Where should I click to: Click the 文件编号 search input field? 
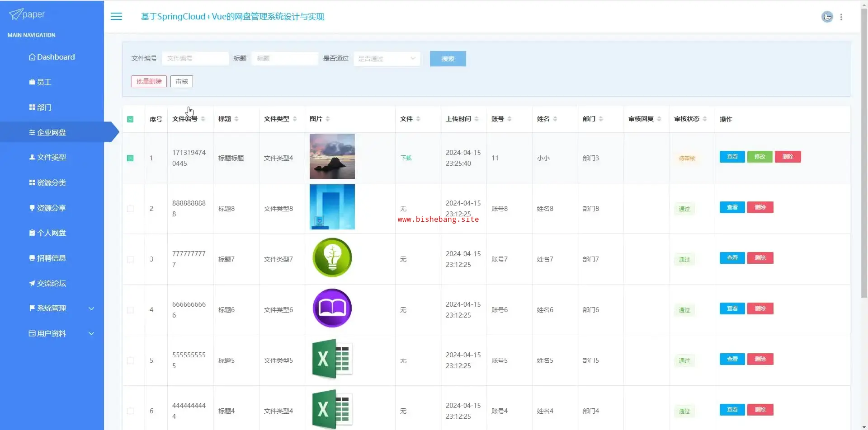pos(195,59)
